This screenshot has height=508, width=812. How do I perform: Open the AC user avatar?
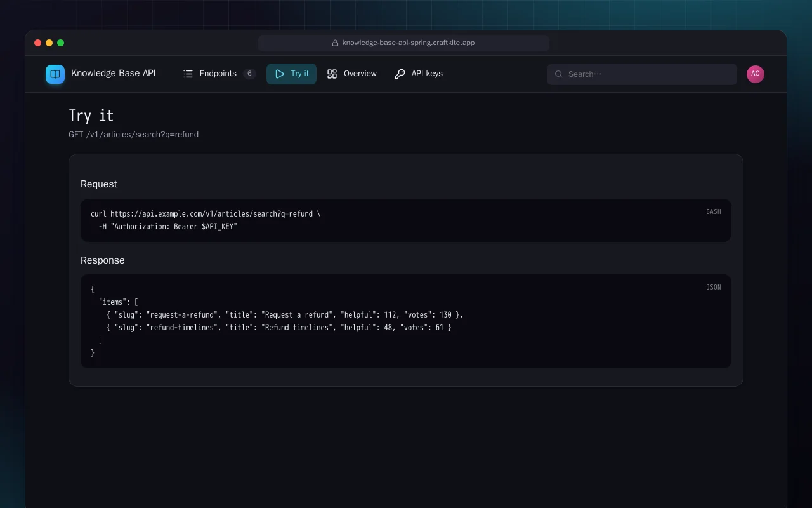(x=756, y=74)
